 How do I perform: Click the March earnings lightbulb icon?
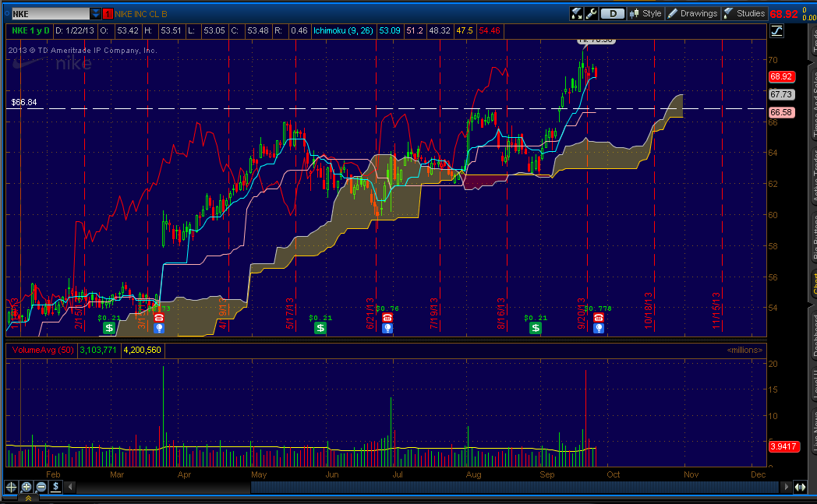tap(159, 328)
